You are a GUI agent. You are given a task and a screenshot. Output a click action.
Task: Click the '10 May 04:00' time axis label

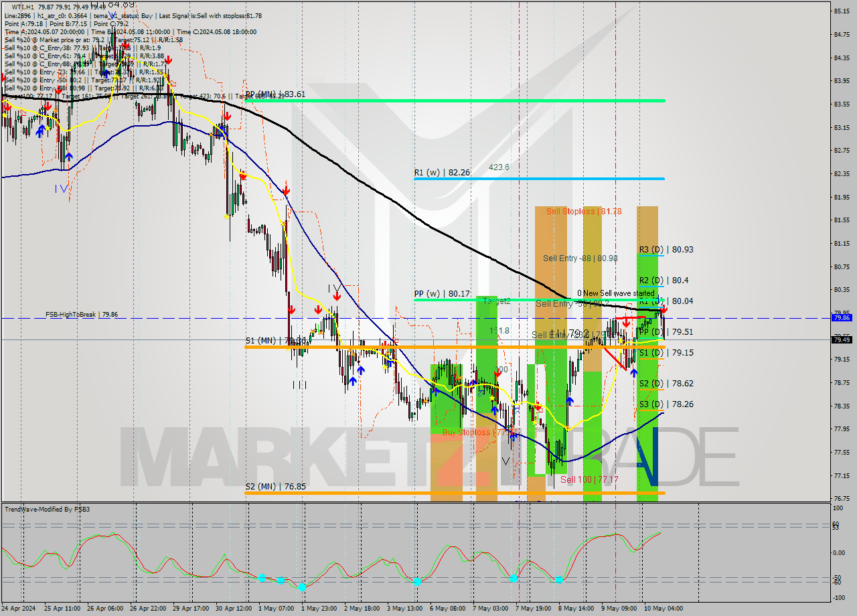pyautogui.click(x=664, y=608)
